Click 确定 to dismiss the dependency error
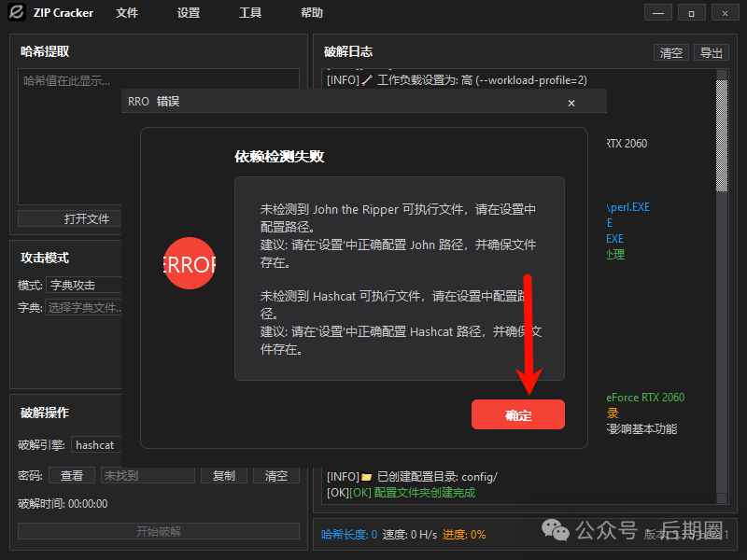 point(518,414)
